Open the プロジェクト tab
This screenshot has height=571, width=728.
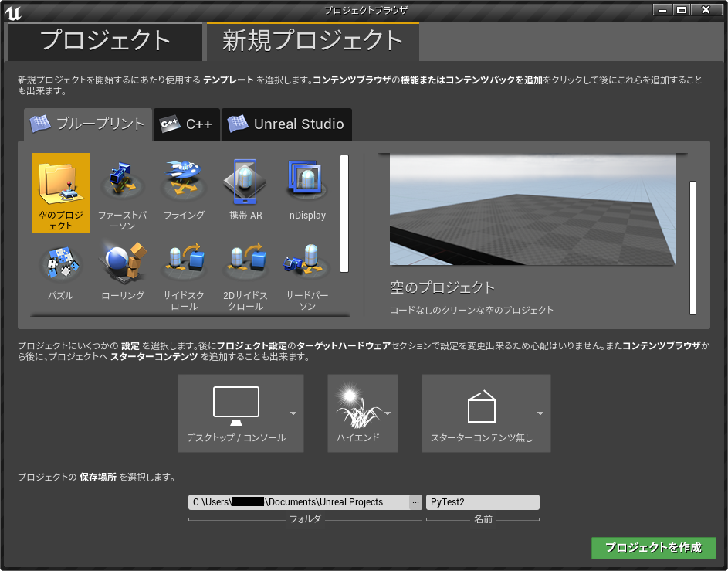(106, 42)
